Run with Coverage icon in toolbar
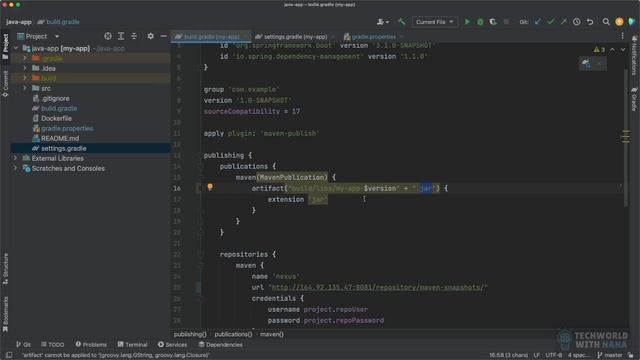 (493, 22)
